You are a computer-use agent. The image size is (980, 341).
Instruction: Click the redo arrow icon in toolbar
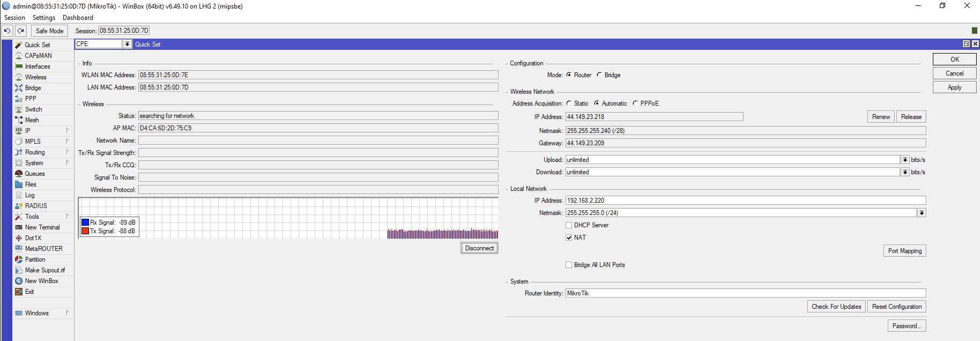(21, 31)
